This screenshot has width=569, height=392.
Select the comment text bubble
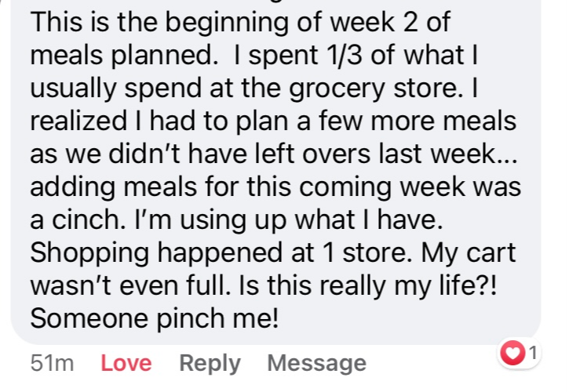[275, 170]
